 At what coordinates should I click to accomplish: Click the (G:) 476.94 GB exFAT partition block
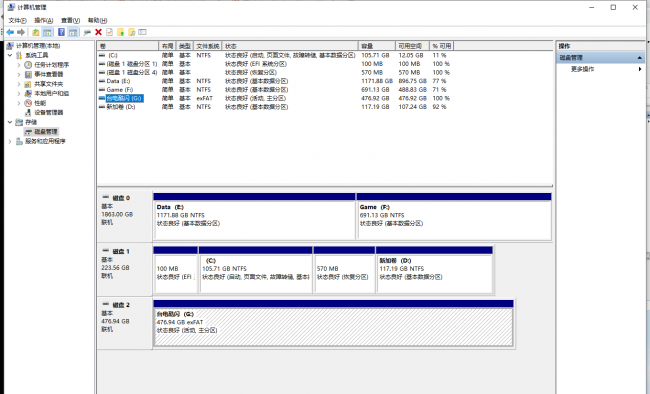[333, 323]
